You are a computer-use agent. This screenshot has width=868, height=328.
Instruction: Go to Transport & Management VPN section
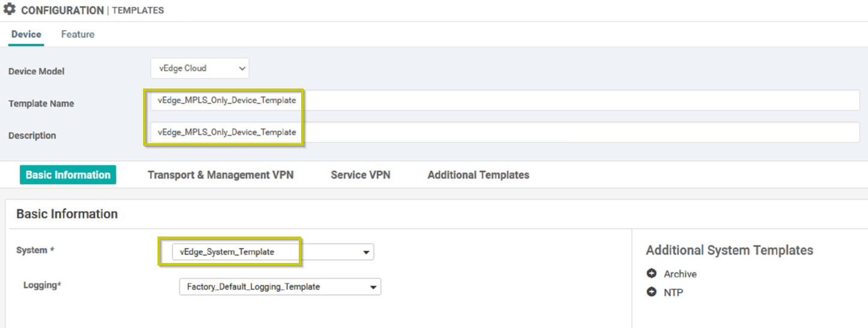pos(221,175)
